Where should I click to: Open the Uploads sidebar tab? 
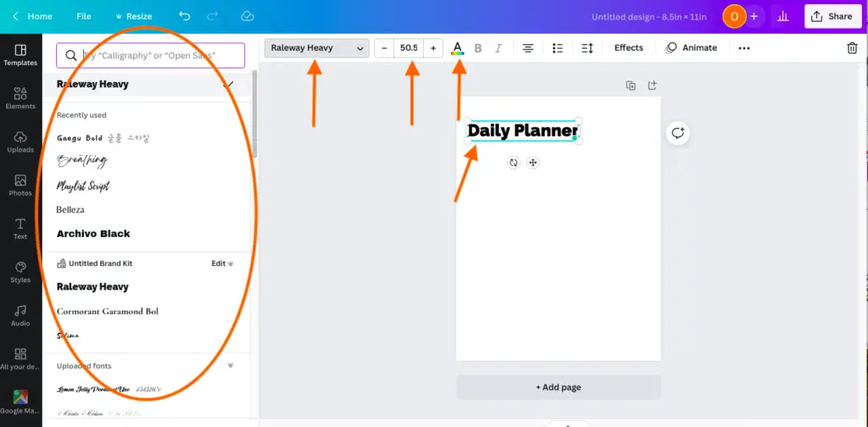[20, 142]
